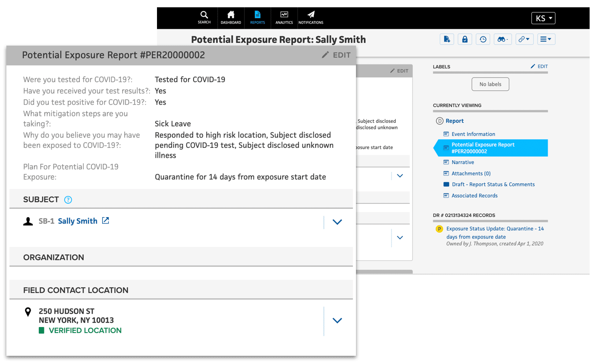Expand the 250 Hudson St location chevron
596x364 pixels.
pyautogui.click(x=337, y=321)
